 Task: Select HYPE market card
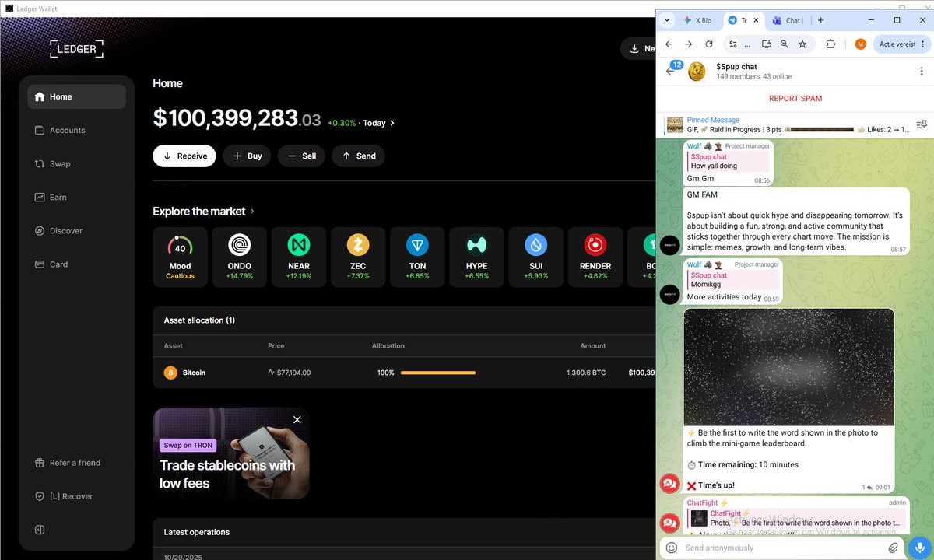(x=476, y=257)
